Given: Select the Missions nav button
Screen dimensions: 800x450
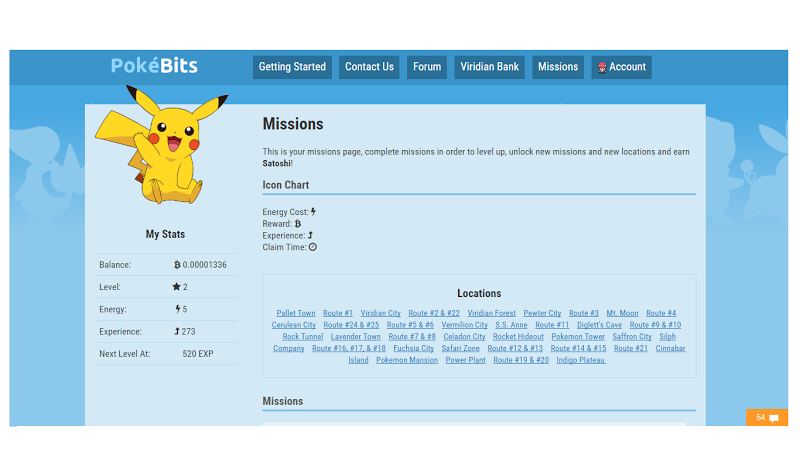Looking at the screenshot, I should [558, 67].
